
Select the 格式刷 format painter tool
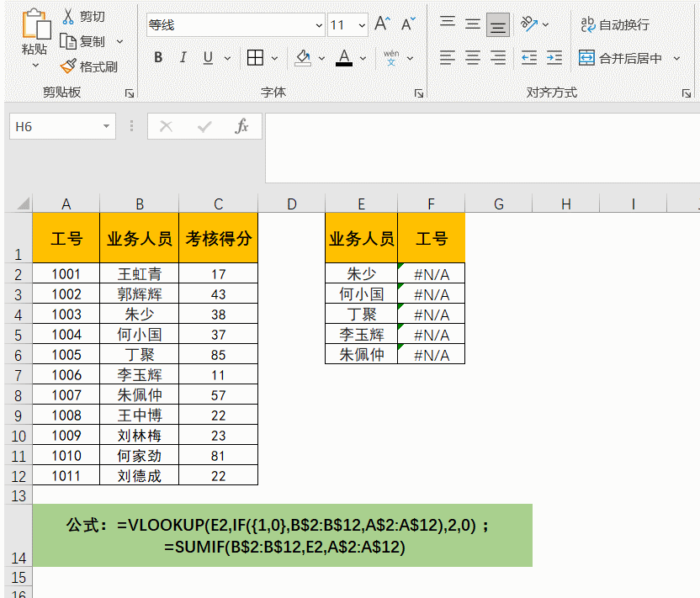pos(87,66)
